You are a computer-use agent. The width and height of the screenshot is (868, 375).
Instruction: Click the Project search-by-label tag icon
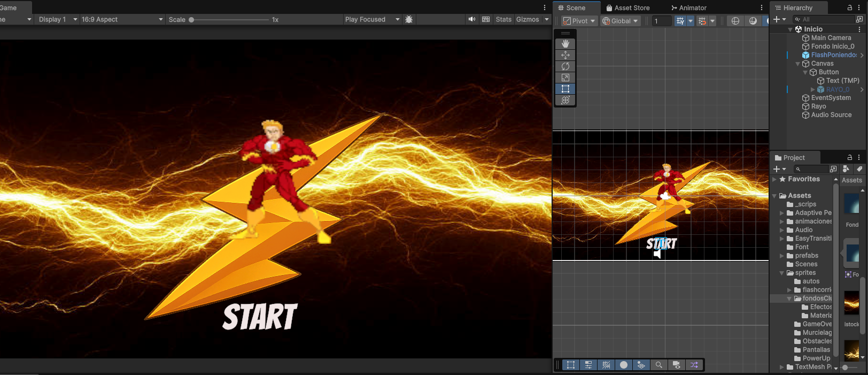859,169
